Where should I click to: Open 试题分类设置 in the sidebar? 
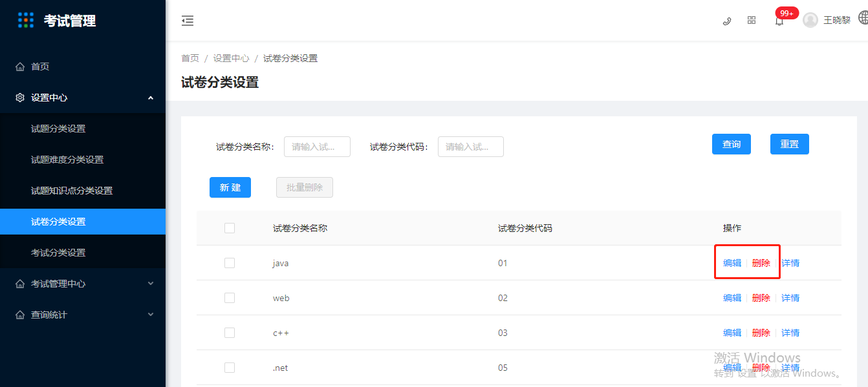(x=83, y=129)
